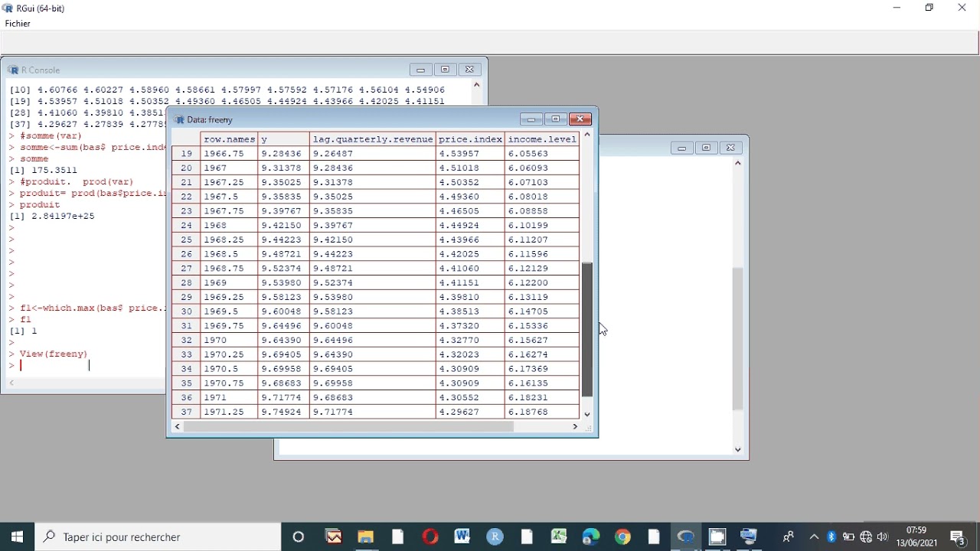Click cell 4.32770 in price.index column
The width and height of the screenshot is (980, 551).
(x=471, y=340)
